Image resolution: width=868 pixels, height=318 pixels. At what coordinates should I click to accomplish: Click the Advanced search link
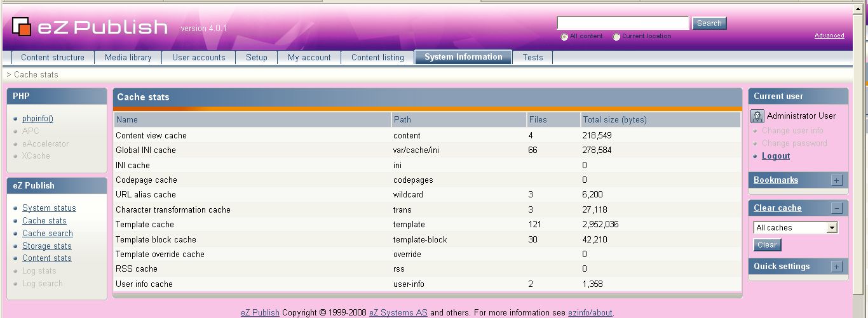coord(829,36)
